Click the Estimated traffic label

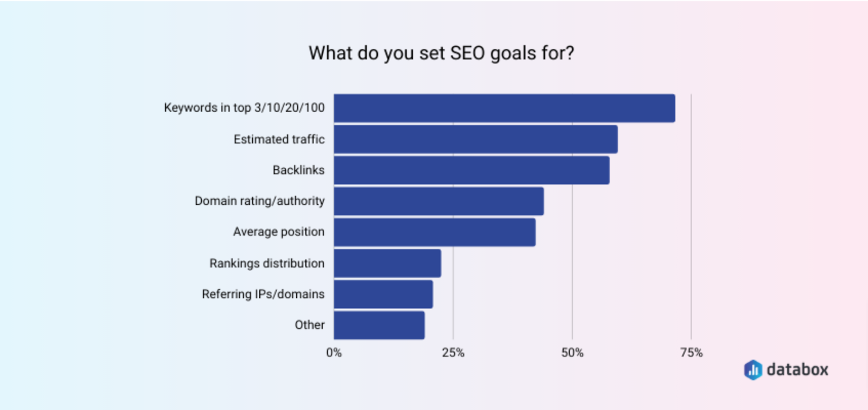point(279,139)
